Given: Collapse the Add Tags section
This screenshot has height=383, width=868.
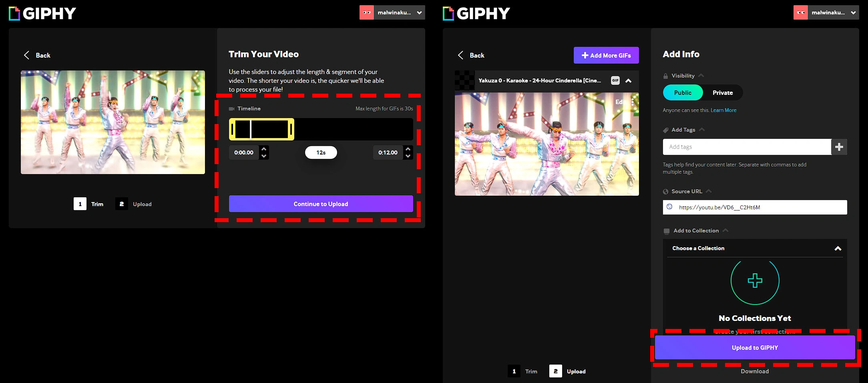Looking at the screenshot, I should (701, 129).
